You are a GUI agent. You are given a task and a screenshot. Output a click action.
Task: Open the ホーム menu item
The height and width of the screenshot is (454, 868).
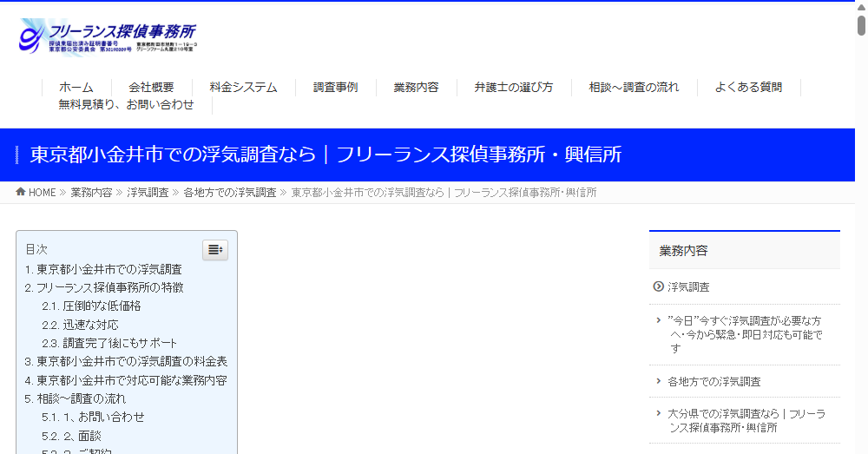tap(76, 87)
